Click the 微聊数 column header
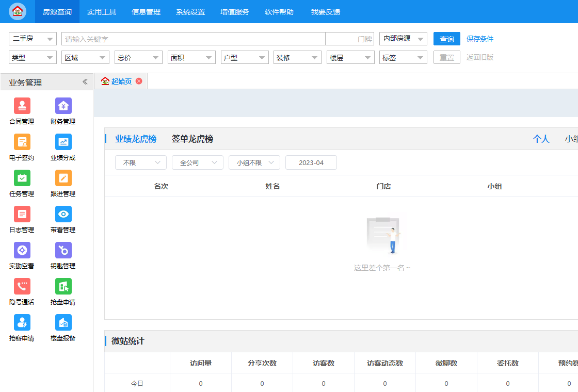The width and height of the screenshot is (578, 392). 446,363
